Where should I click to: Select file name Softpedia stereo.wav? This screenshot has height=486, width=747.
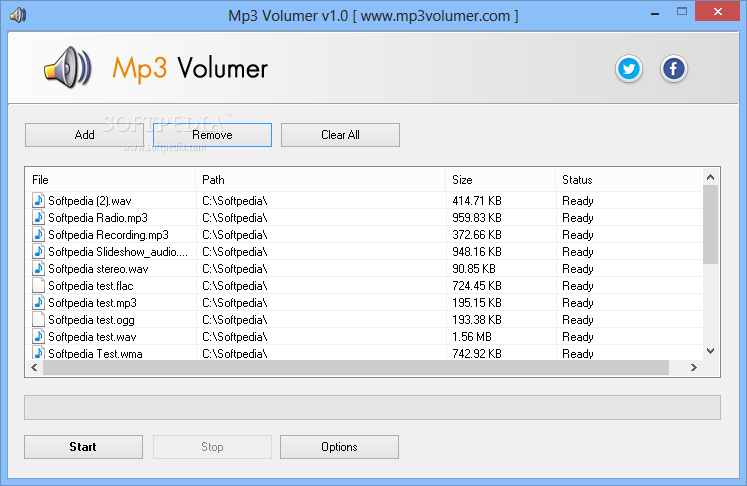(x=98, y=269)
